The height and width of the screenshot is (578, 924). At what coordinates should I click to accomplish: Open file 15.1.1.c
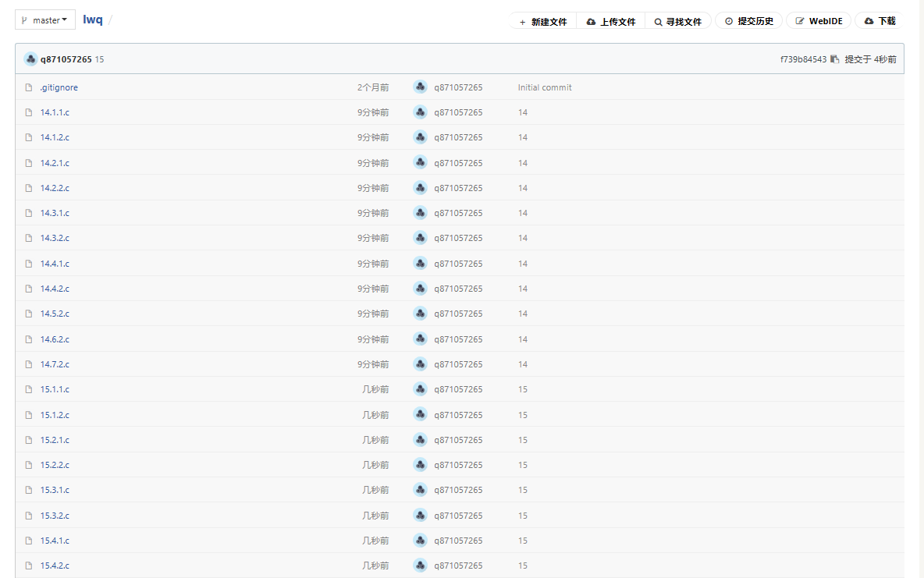55,389
